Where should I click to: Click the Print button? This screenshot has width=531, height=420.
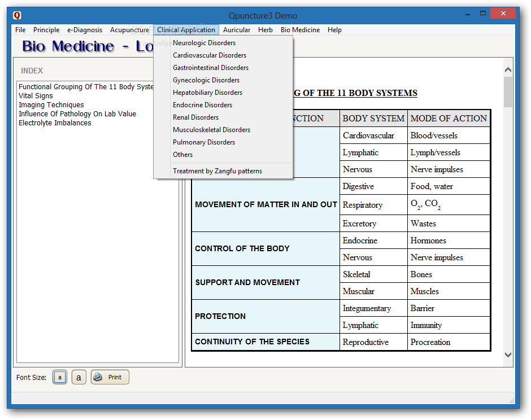[x=110, y=377]
